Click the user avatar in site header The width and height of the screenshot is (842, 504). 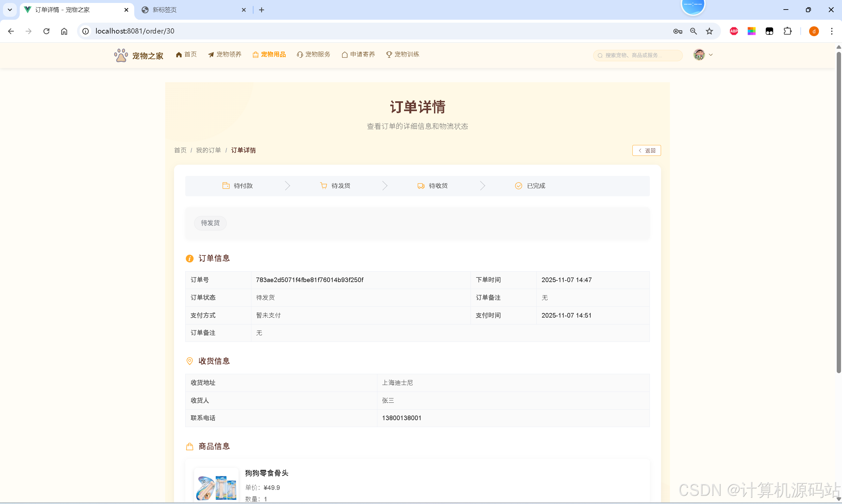point(699,55)
